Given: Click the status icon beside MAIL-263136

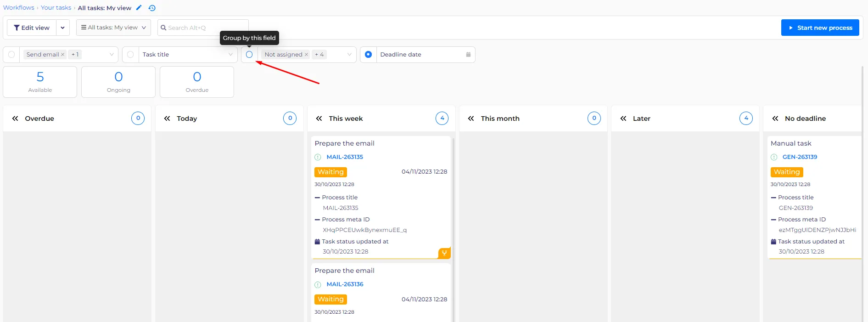Looking at the screenshot, I should (x=318, y=285).
